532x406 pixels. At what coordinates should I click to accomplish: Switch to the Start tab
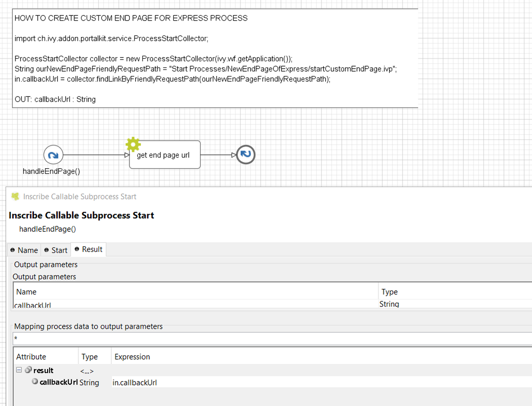tap(56, 250)
